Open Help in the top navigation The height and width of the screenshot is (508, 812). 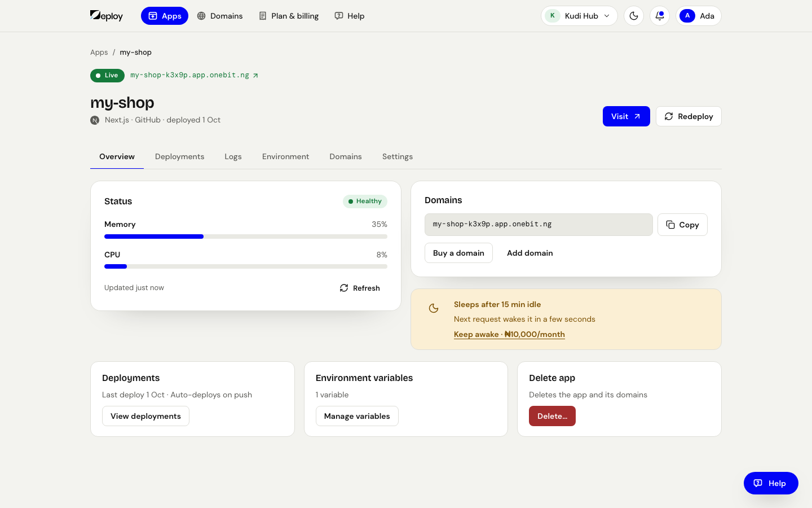[x=350, y=16]
